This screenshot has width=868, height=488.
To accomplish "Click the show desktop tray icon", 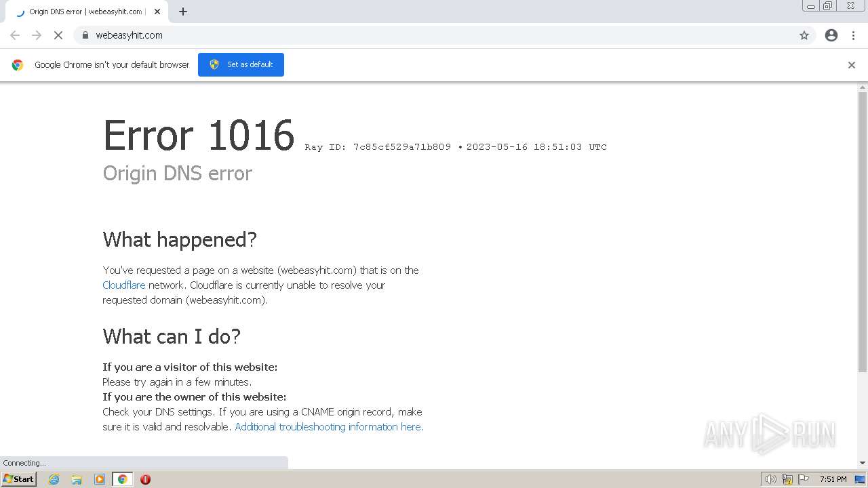I will [860, 479].
